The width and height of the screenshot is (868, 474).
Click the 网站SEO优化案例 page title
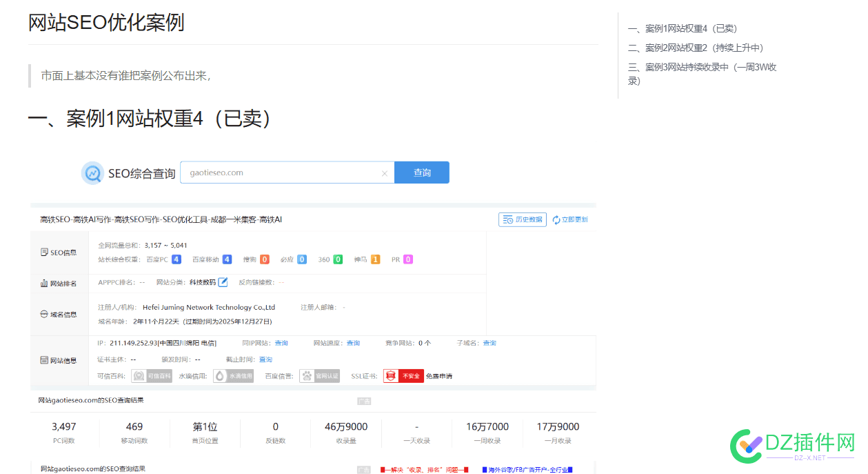(x=106, y=23)
